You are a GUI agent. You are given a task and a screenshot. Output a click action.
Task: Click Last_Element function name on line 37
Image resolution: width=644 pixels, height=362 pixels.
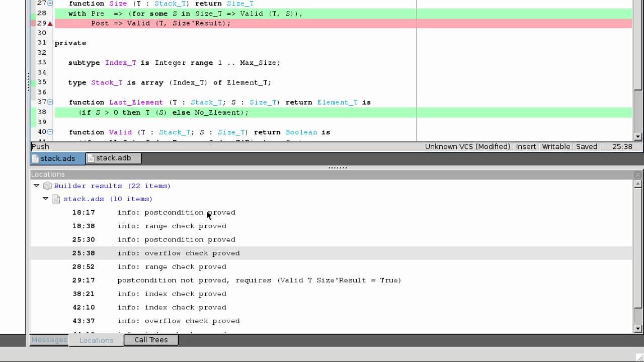tap(136, 102)
